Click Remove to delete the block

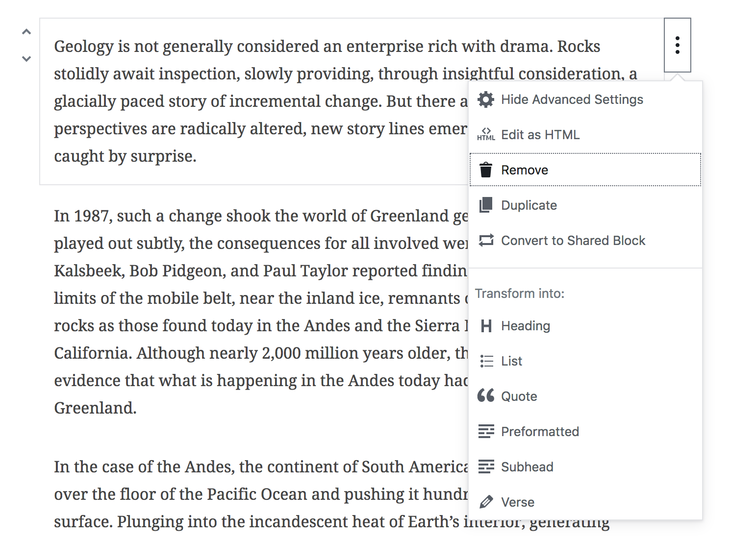coord(525,170)
